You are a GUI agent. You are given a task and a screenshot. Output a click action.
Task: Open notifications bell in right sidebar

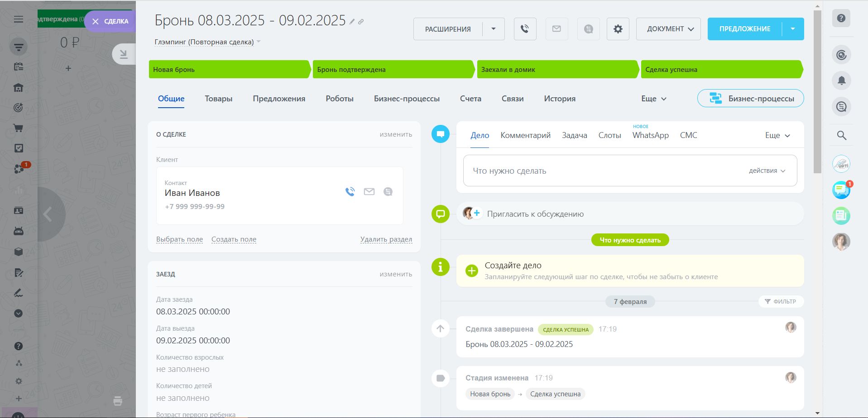point(841,81)
